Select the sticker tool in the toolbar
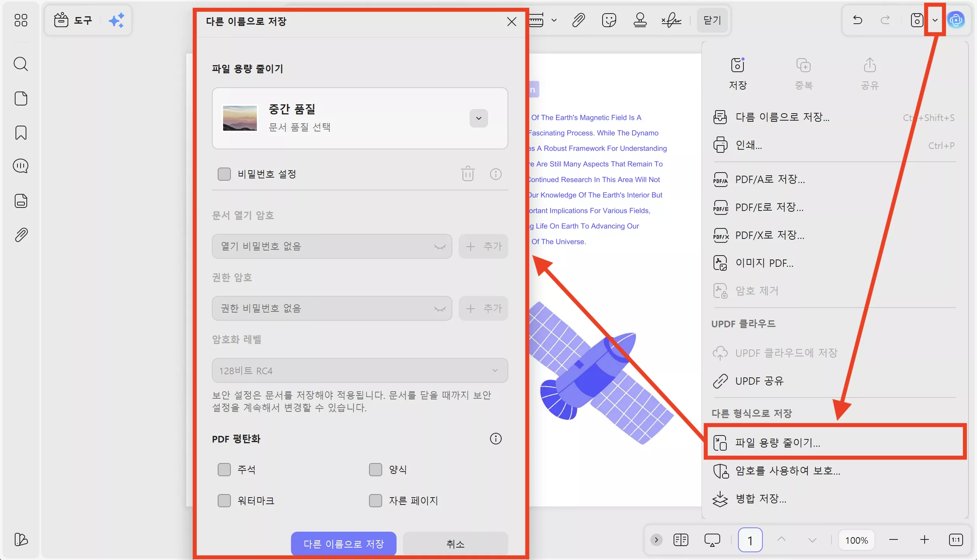The height and width of the screenshot is (560, 977). click(608, 20)
